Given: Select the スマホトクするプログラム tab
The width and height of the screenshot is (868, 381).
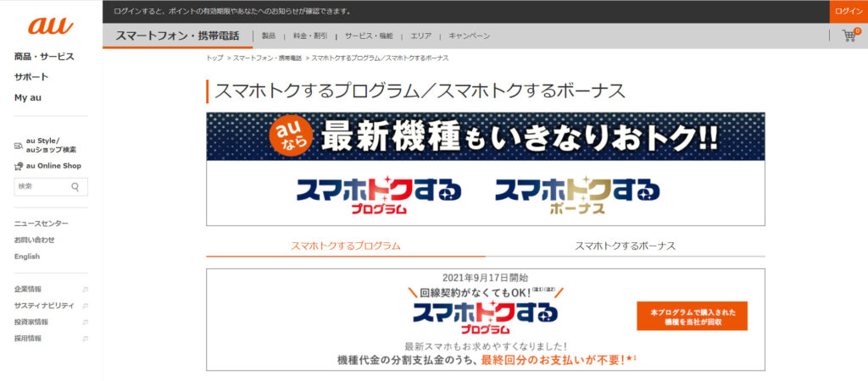Looking at the screenshot, I should tap(345, 246).
